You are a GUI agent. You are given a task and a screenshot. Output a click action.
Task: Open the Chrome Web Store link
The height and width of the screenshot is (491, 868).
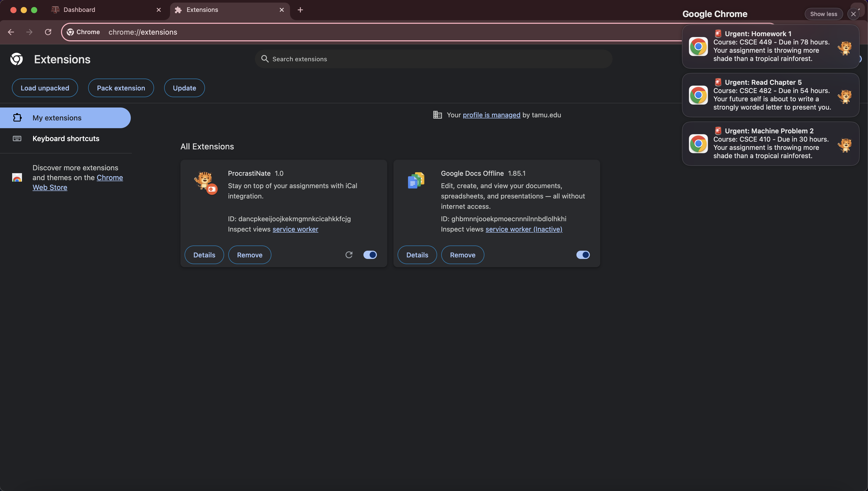point(78,182)
